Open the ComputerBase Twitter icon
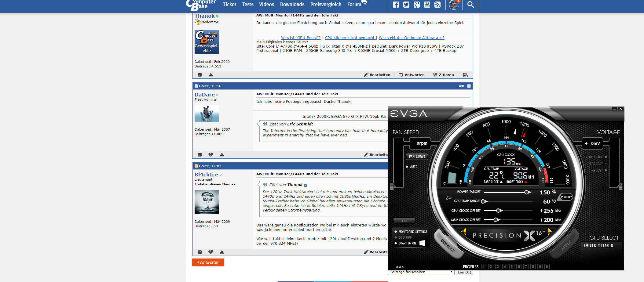 pyautogui.click(x=406, y=5)
